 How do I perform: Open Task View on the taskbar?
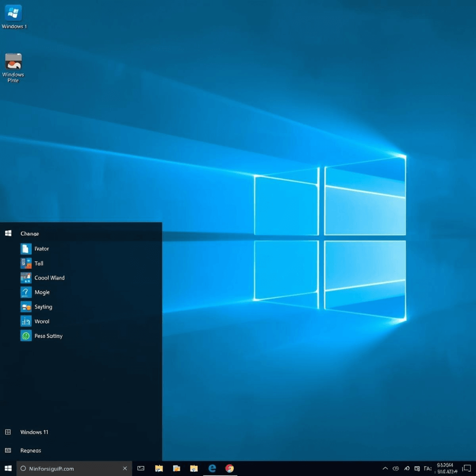[141, 468]
